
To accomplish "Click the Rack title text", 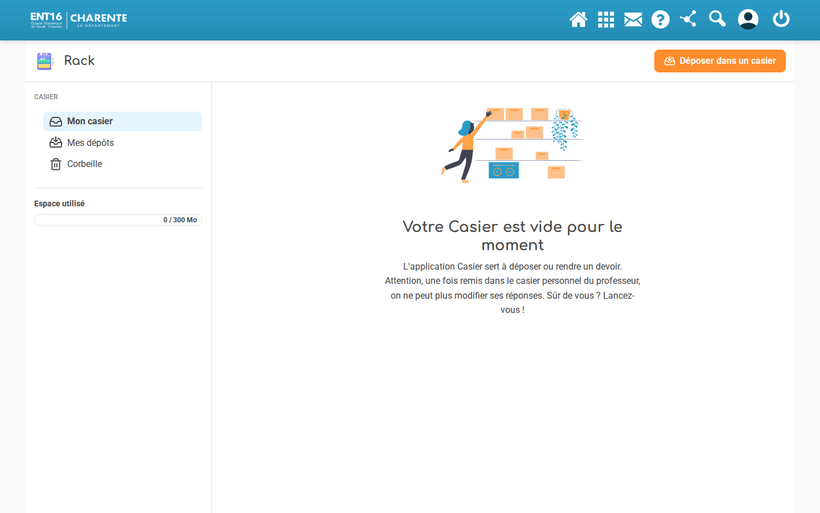I will 79,61.
